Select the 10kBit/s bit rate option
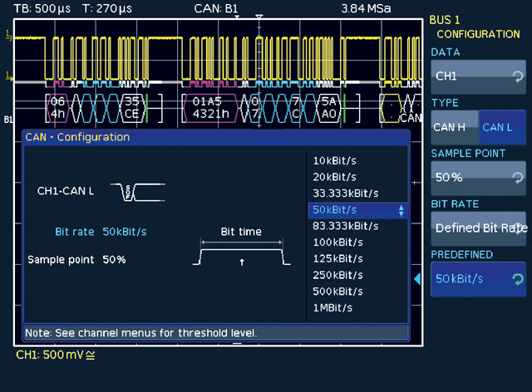532x392 pixels. pyautogui.click(x=334, y=161)
